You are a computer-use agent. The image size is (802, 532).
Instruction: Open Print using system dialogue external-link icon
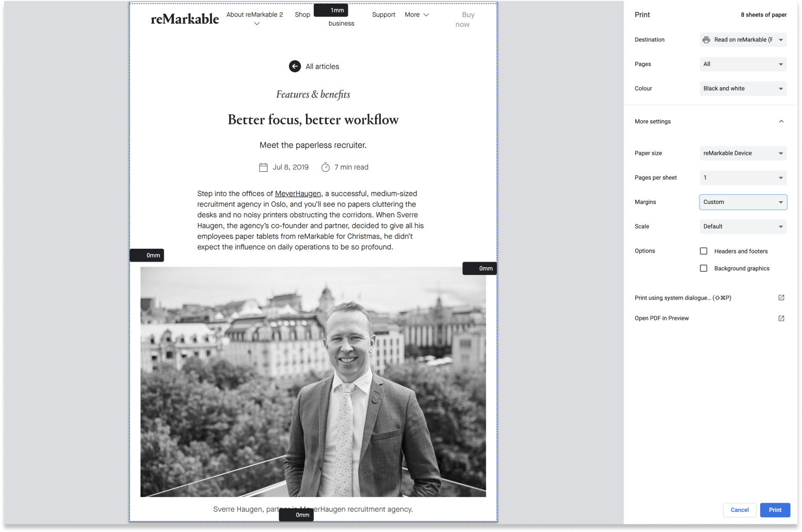click(781, 298)
